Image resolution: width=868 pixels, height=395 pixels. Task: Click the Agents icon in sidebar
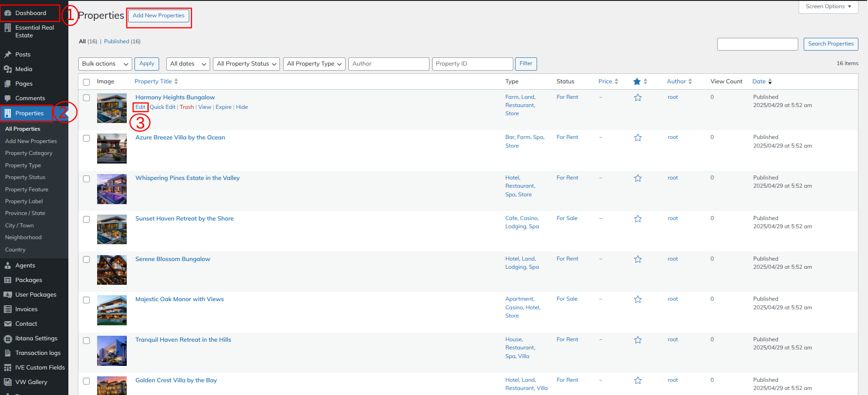point(8,266)
